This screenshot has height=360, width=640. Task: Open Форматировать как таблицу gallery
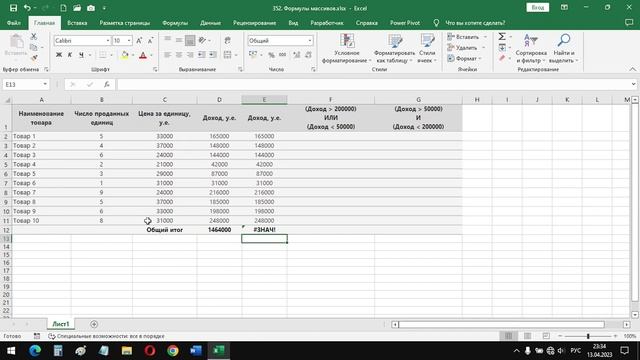point(395,48)
